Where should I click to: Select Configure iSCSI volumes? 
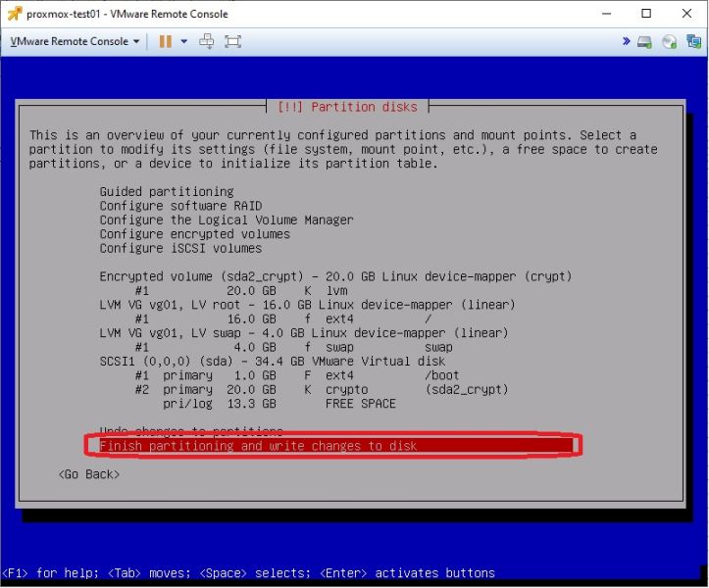click(180, 248)
